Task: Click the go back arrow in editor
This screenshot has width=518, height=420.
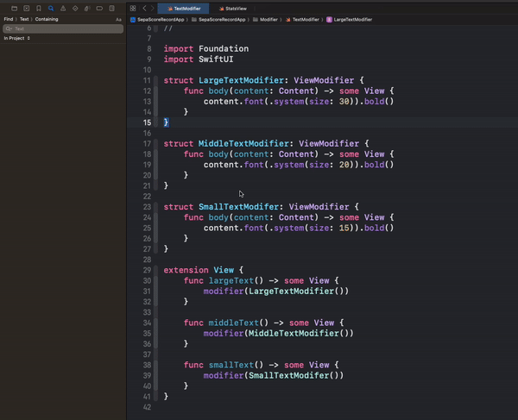Action: click(144, 8)
